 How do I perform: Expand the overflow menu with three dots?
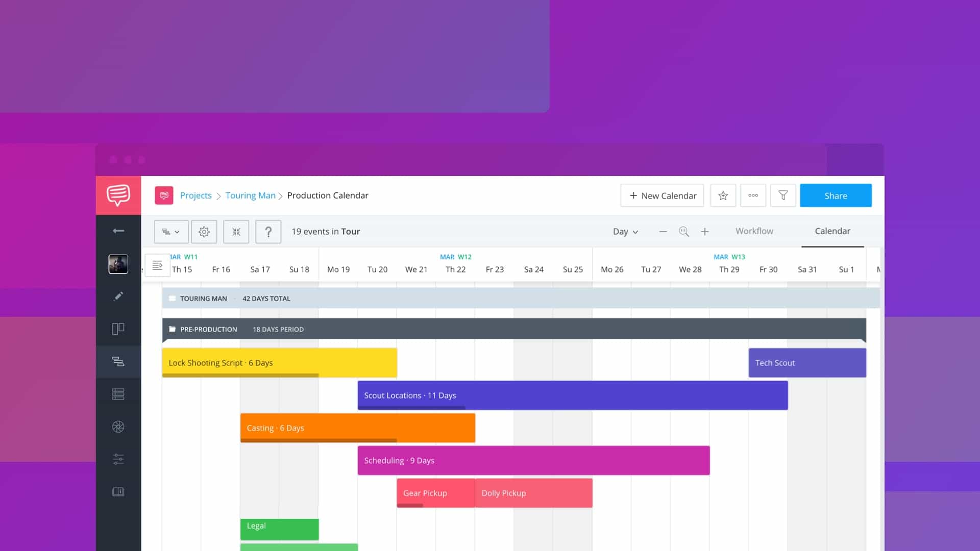(x=752, y=195)
